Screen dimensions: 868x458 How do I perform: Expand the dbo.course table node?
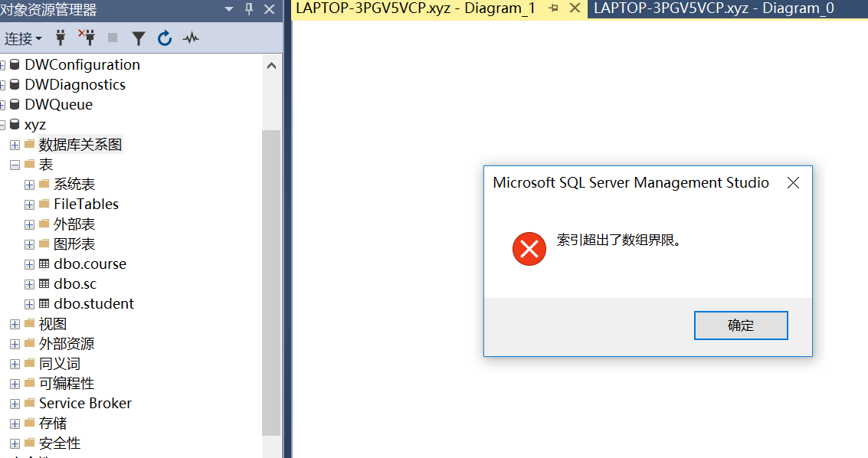point(29,264)
